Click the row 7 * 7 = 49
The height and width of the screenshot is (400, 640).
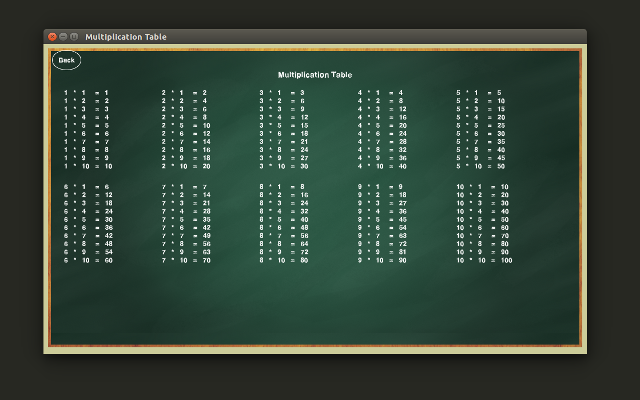(x=186, y=236)
